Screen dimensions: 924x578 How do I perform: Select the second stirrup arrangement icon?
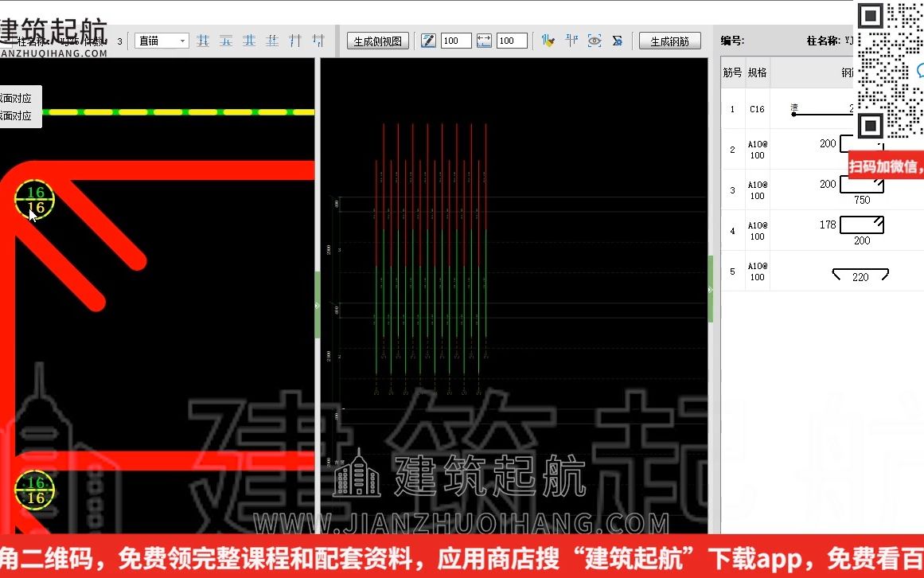pos(226,40)
